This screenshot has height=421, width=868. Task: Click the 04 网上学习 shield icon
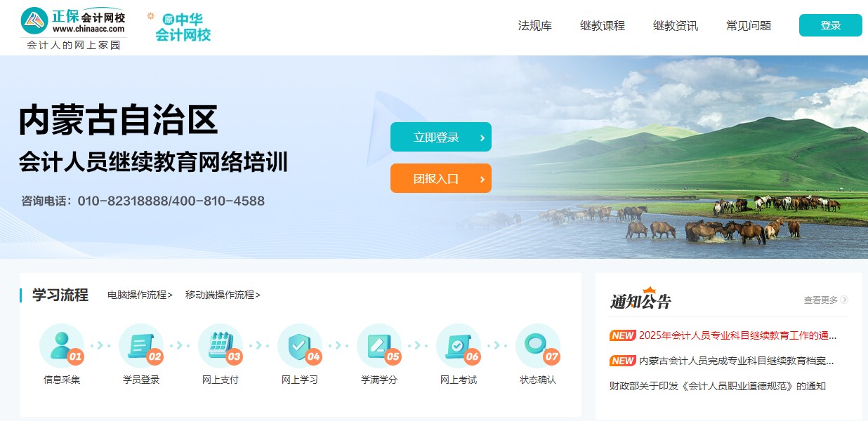(x=301, y=346)
